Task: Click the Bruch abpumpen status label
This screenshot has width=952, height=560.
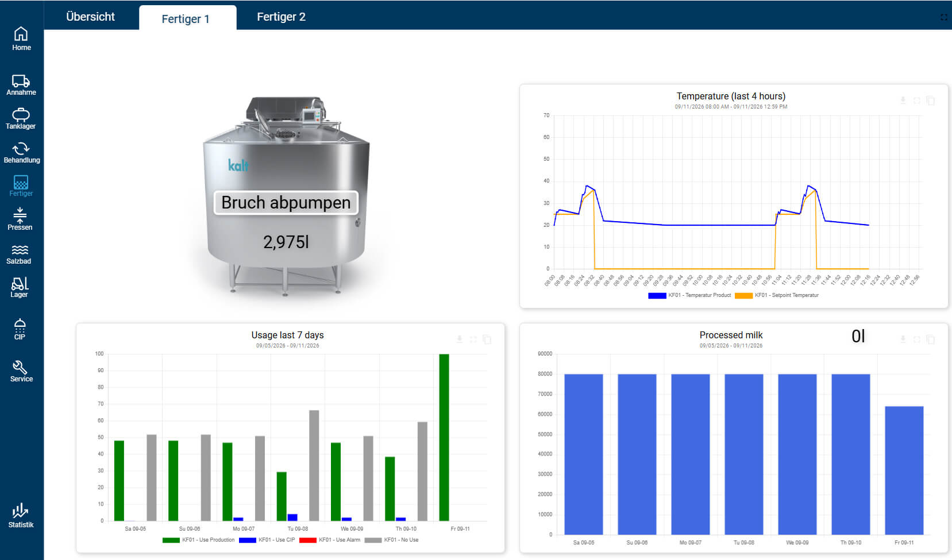Action: [286, 203]
